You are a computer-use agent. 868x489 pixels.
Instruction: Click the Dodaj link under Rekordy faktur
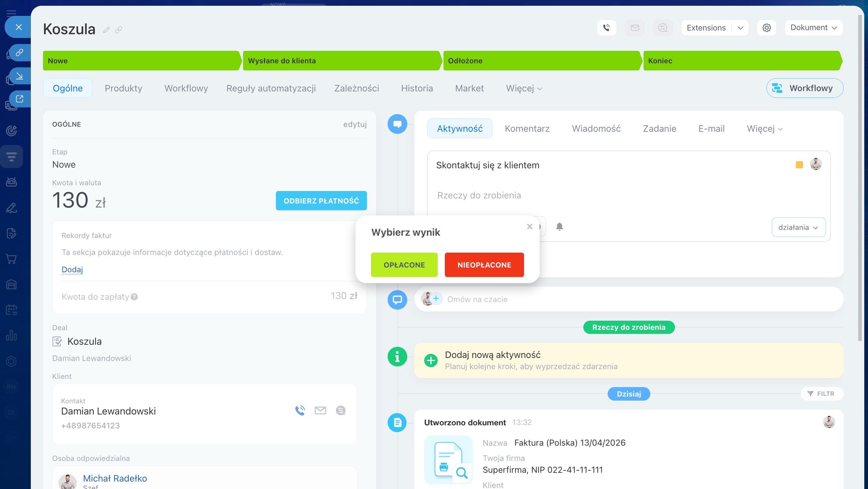(x=72, y=270)
